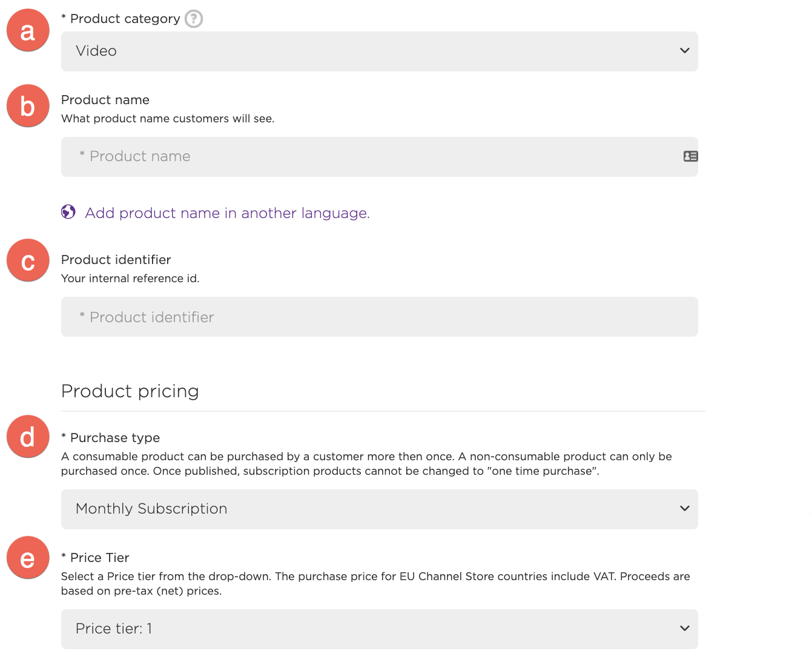812x671 pixels.
Task: Focus the Product identifier text field
Action: (x=379, y=317)
